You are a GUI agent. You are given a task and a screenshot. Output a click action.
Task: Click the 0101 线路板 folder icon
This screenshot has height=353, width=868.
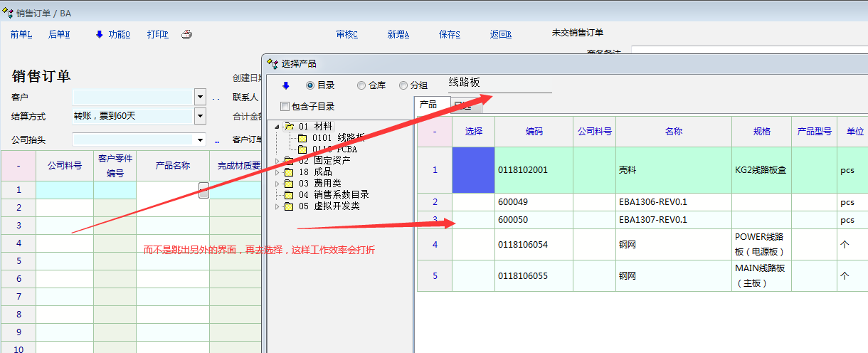pos(302,138)
